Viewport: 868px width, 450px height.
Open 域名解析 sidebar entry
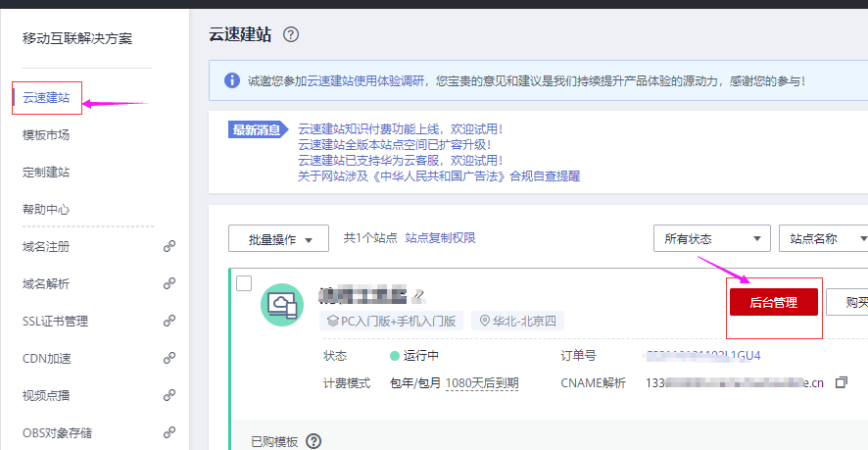pyautogui.click(x=46, y=283)
